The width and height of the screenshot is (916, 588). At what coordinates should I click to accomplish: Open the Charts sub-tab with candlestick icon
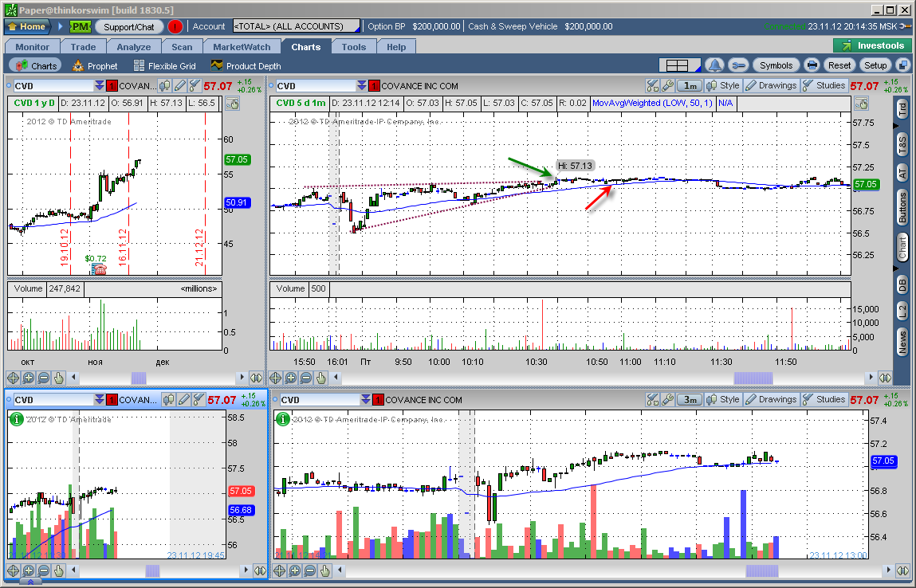coord(36,66)
